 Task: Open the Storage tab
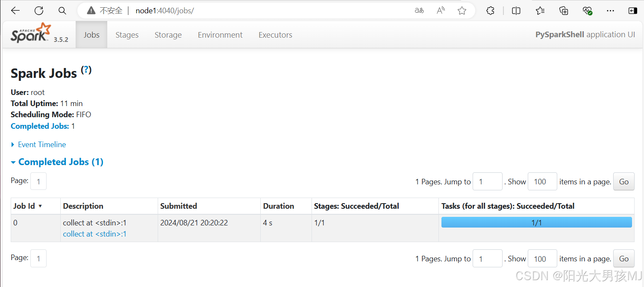(168, 35)
